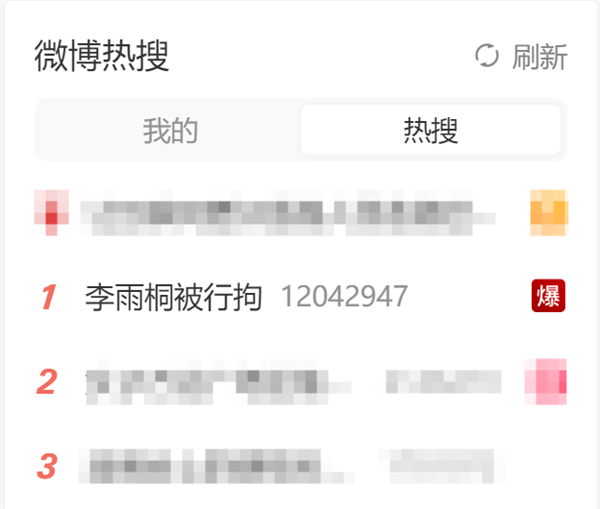Open the blurred pinned topic at top
This screenshot has height=509, width=600.
pos(288,213)
